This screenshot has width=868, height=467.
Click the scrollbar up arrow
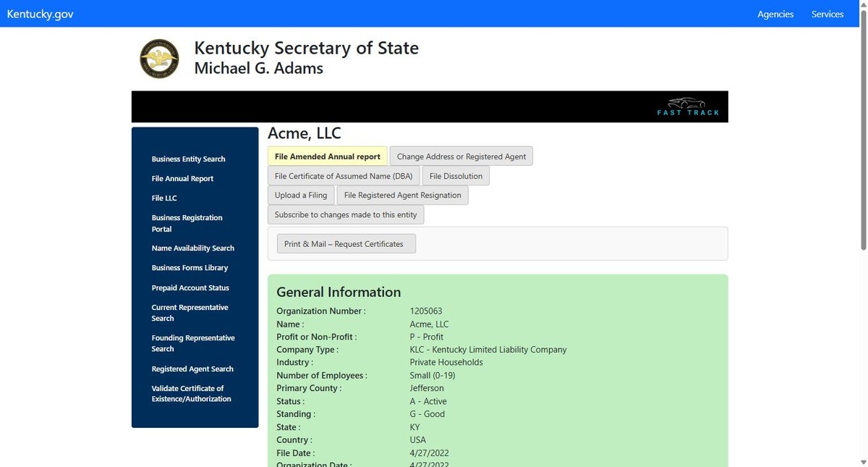coord(862,4)
